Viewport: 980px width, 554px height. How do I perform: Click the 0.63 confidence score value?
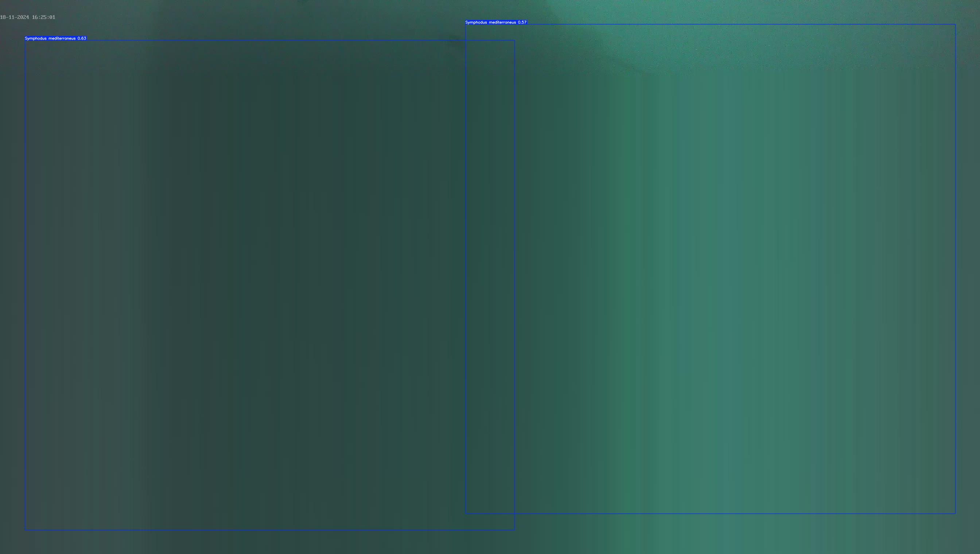[x=82, y=38]
